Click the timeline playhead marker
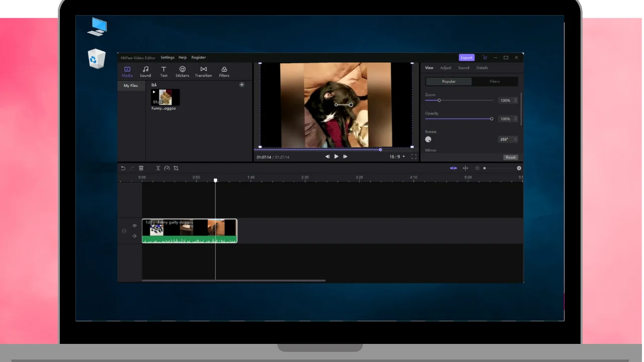The image size is (644, 362). [x=215, y=180]
